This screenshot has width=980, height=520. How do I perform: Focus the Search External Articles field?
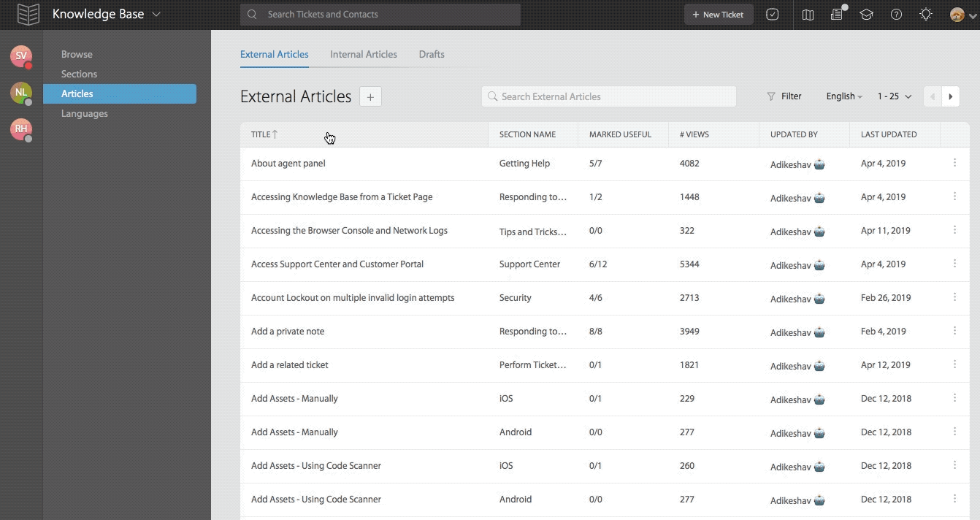(x=609, y=96)
